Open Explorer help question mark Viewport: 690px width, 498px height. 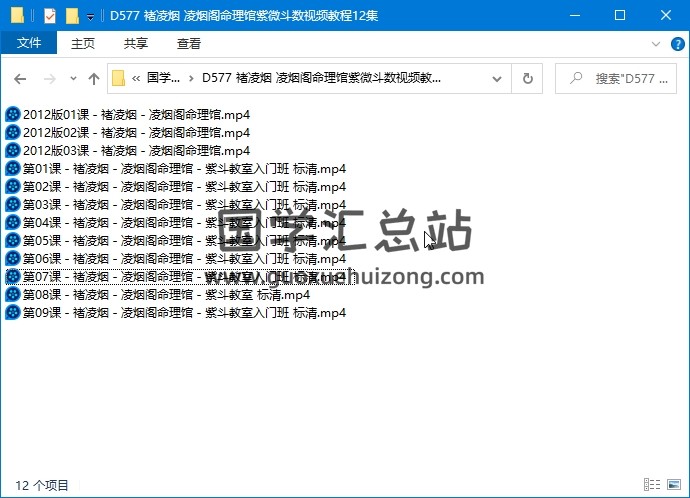677,44
